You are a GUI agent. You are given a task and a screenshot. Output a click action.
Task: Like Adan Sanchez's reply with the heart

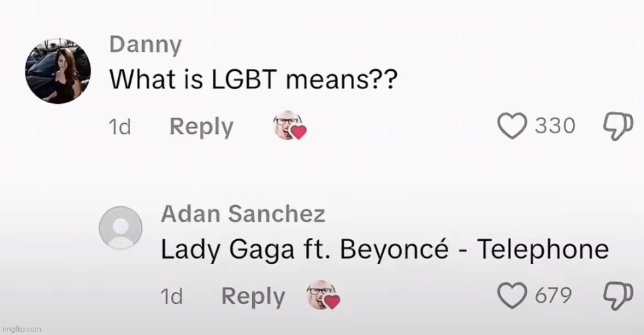[514, 294]
